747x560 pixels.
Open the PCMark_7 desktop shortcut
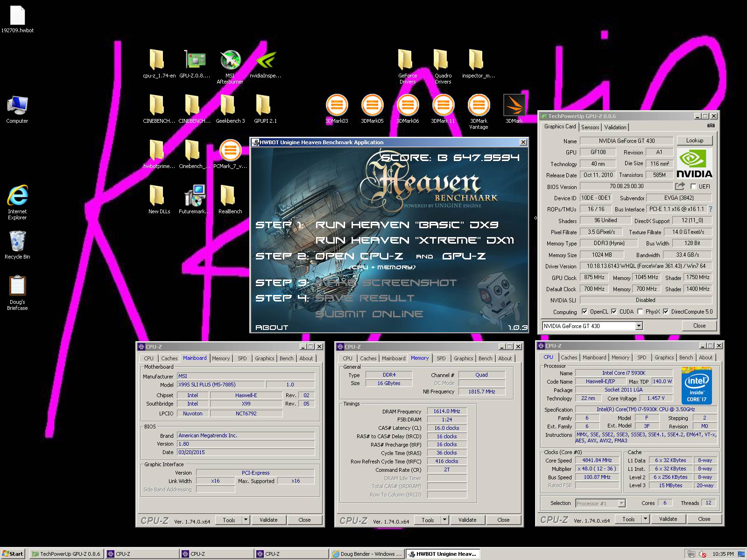coord(230,154)
